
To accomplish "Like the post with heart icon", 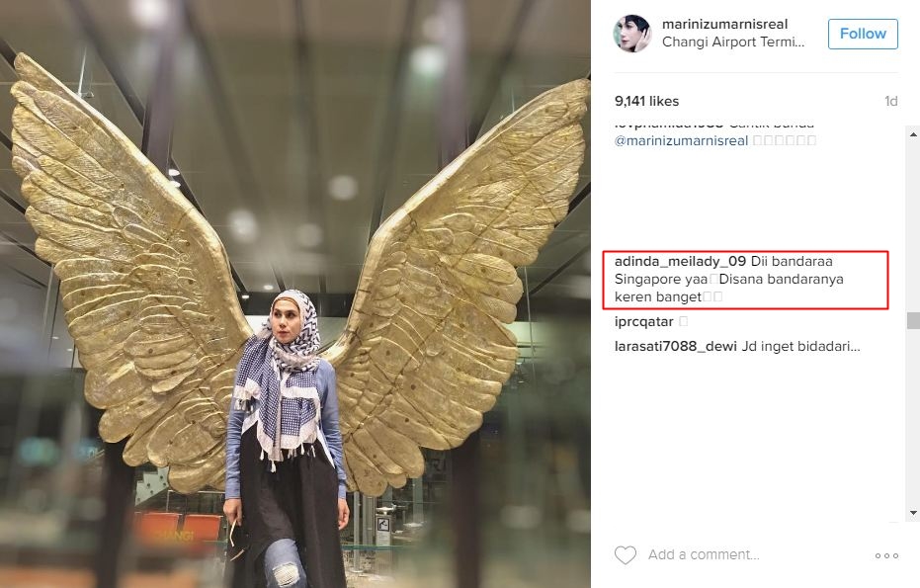I will (x=625, y=554).
